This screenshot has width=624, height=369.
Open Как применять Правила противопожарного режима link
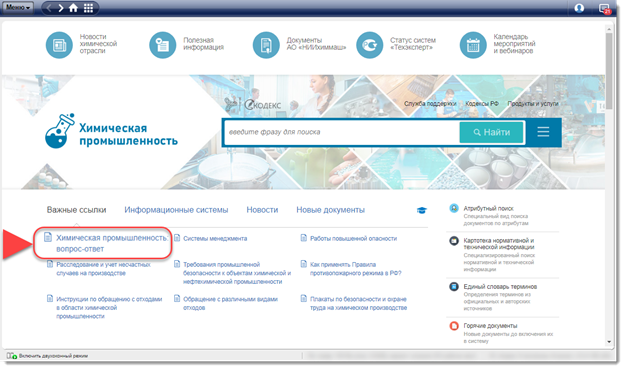click(x=355, y=269)
